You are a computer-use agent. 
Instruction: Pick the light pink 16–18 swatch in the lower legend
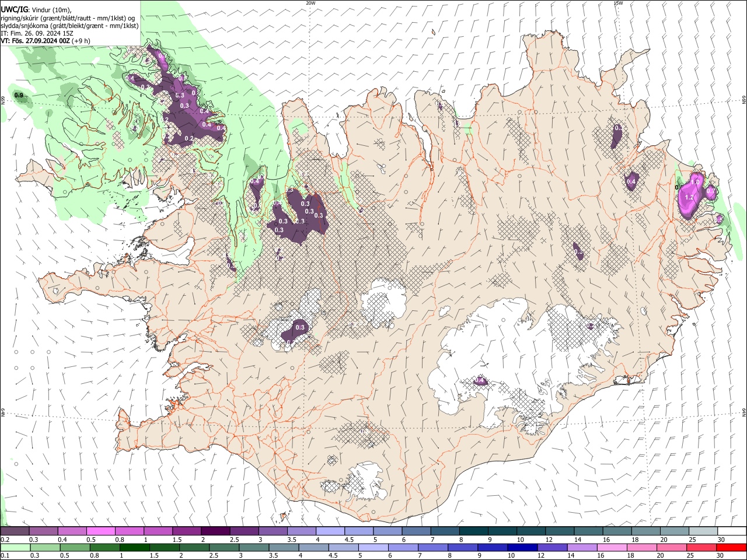point(610,547)
